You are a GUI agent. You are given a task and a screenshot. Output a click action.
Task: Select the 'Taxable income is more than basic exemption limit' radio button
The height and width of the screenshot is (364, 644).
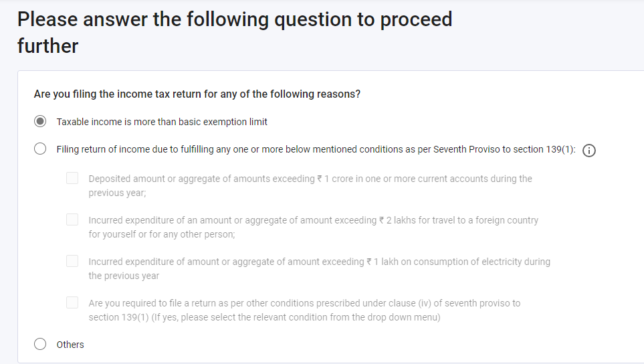click(40, 121)
